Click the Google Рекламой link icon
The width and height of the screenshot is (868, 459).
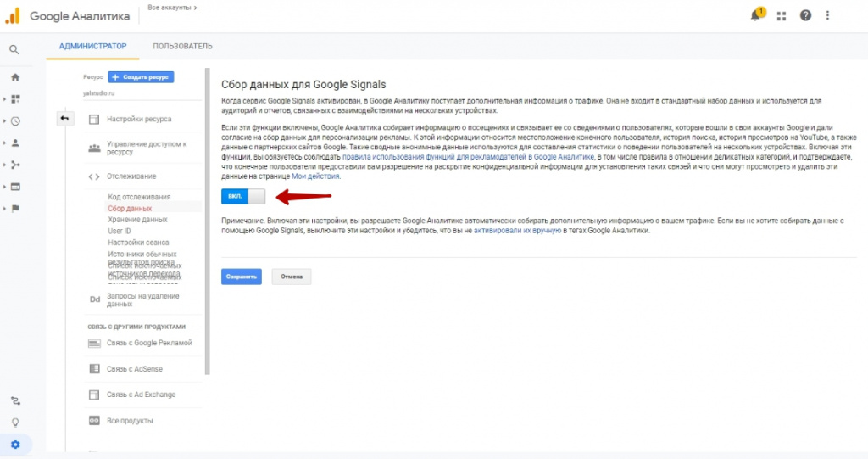point(94,343)
